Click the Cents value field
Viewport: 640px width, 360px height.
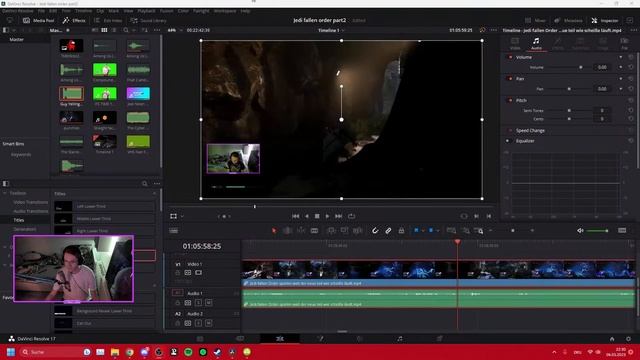(602, 119)
